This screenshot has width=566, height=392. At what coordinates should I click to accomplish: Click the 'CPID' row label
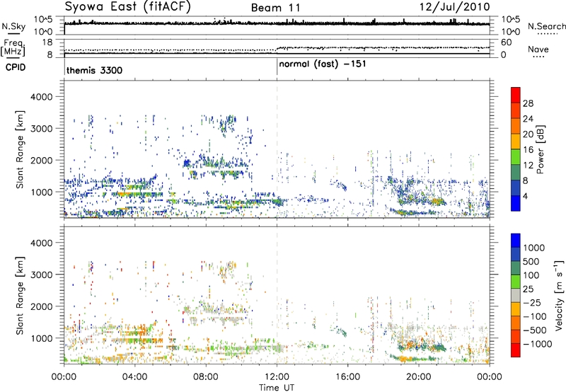(15, 67)
